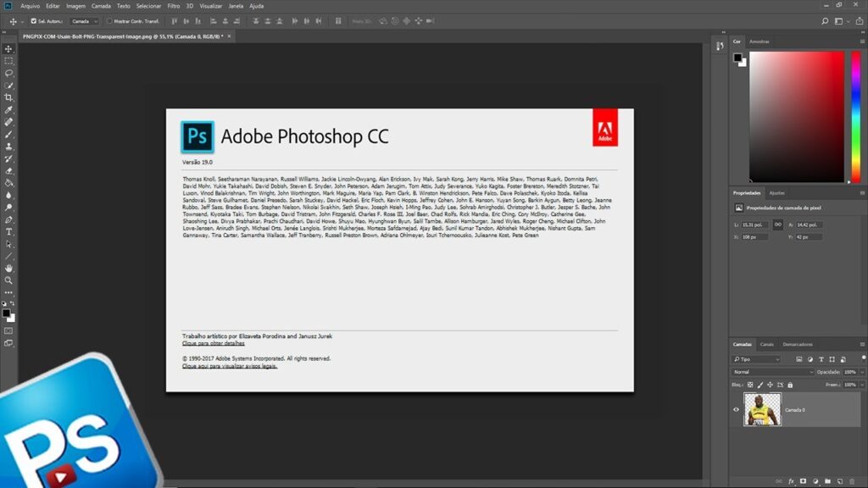
Task: Select the Line shape tool
Action: click(x=8, y=256)
